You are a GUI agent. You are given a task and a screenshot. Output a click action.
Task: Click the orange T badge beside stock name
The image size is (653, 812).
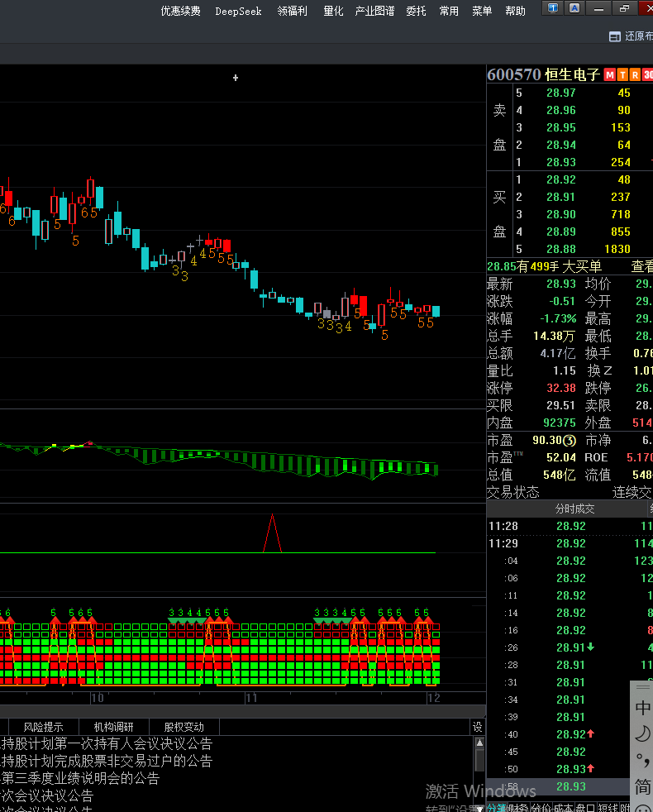[622, 75]
